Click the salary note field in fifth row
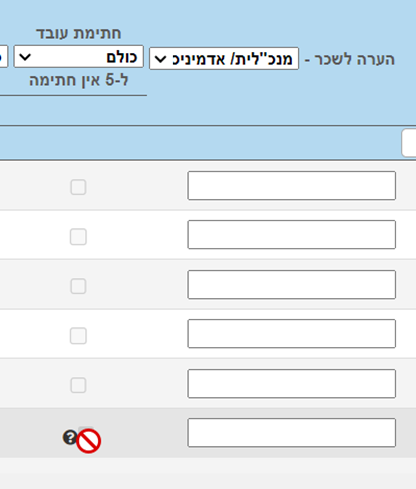416x489 pixels. pyautogui.click(x=292, y=384)
